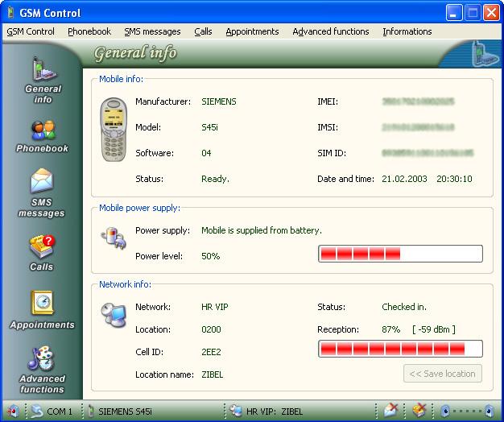Close the GSM Control window
This screenshot has width=504, height=422.
point(491,13)
